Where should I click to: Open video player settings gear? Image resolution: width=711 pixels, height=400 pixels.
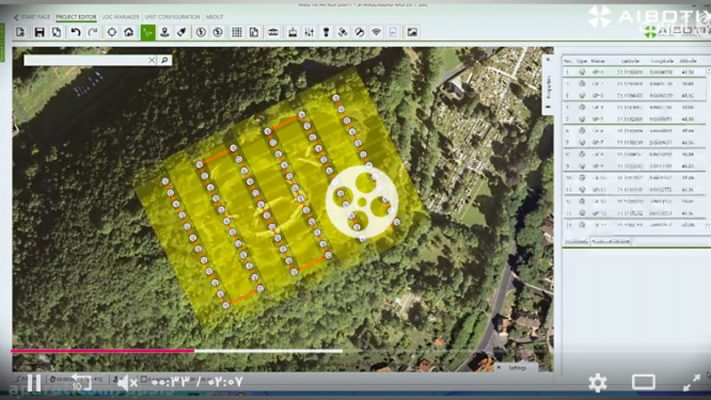point(598,383)
